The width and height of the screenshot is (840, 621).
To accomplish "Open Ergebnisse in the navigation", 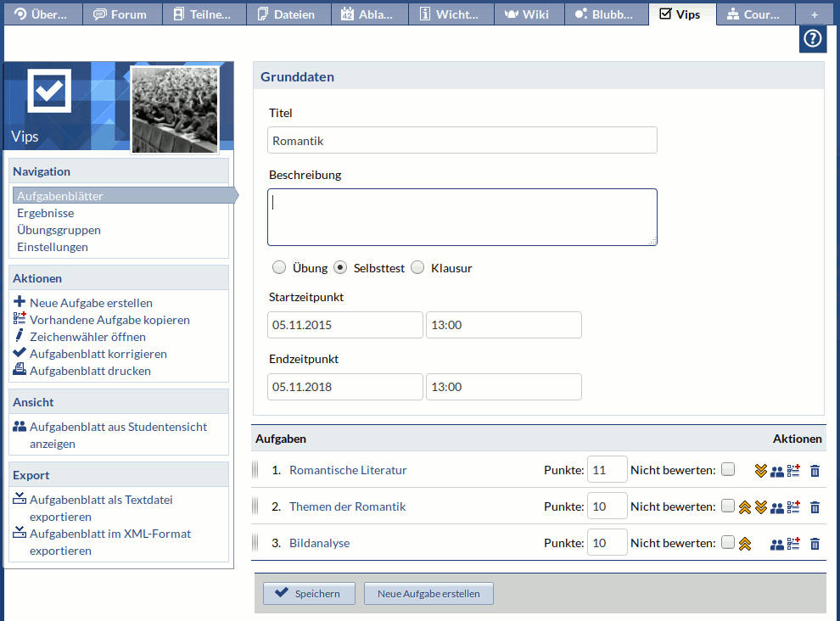I will [45, 213].
